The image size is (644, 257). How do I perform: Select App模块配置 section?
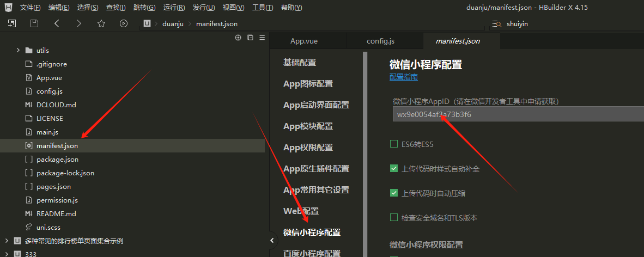(x=308, y=126)
